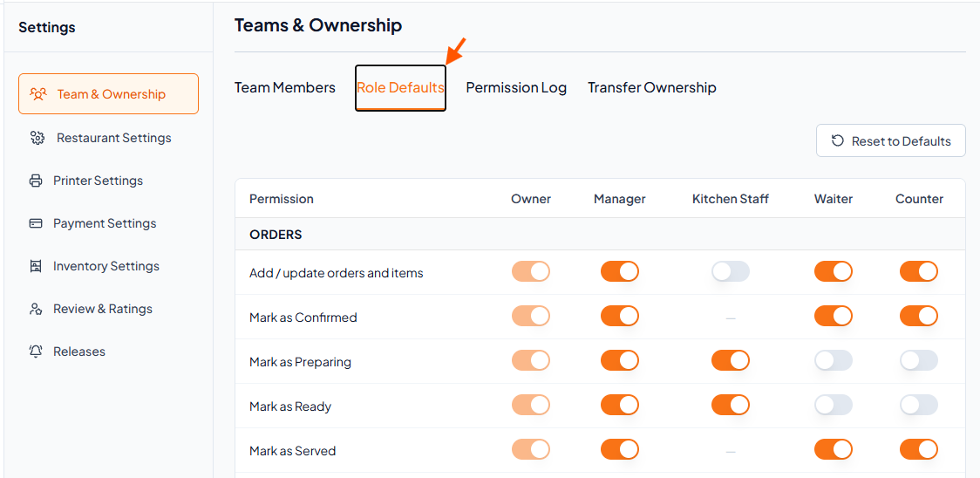The height and width of the screenshot is (478, 980).
Task: Click the Permission column header
Action: click(x=282, y=199)
